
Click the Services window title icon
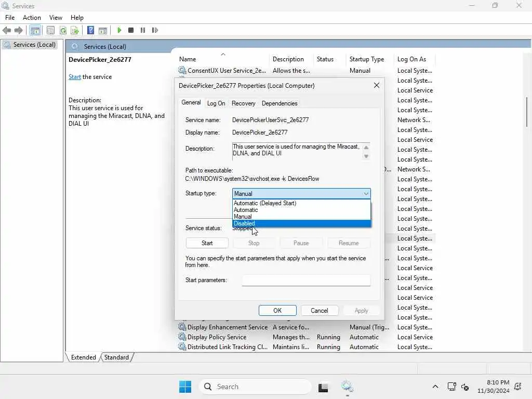(5, 5)
